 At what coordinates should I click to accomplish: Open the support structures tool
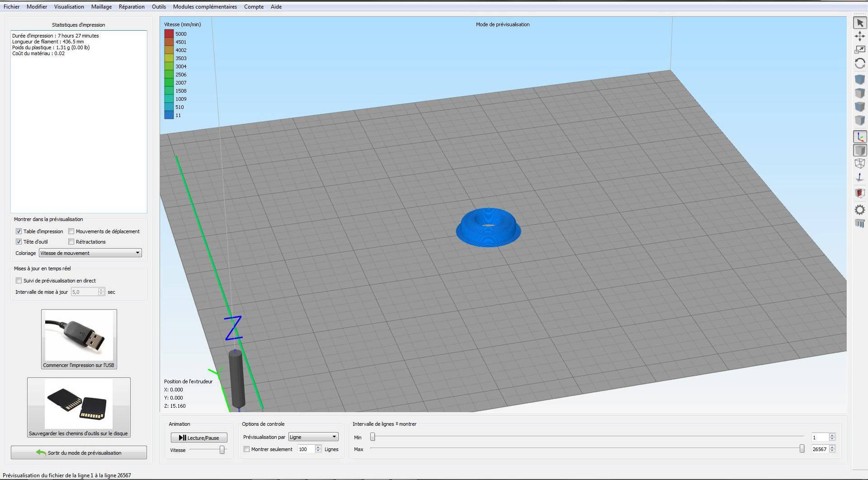coord(860,223)
